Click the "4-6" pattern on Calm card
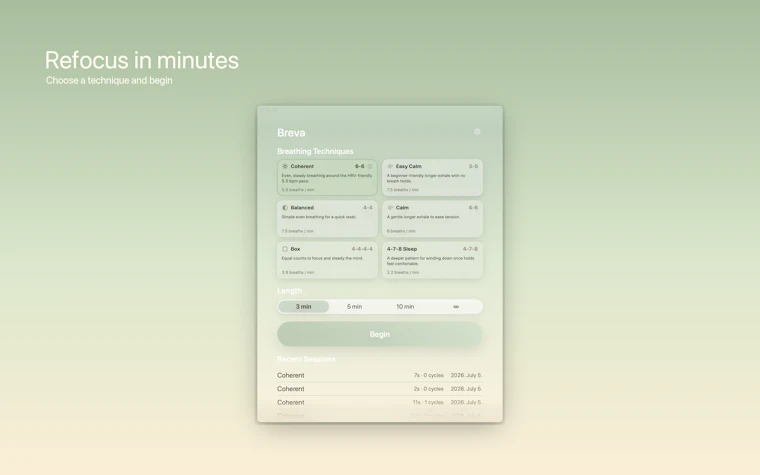This screenshot has width=760, height=475. [x=473, y=207]
